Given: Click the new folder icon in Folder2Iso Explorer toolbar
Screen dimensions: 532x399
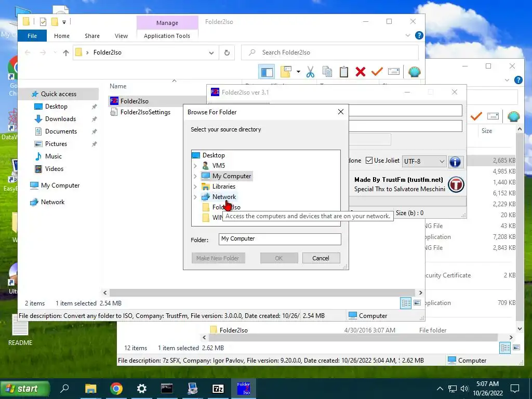Looking at the screenshot, I should 286,72.
